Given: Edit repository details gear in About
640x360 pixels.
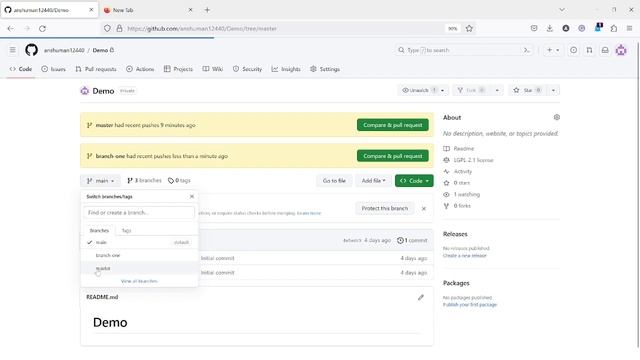Looking at the screenshot, I should (557, 118).
